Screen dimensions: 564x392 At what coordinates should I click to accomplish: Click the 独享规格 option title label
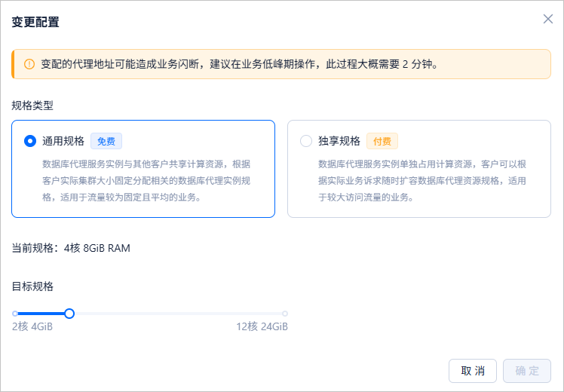point(339,141)
